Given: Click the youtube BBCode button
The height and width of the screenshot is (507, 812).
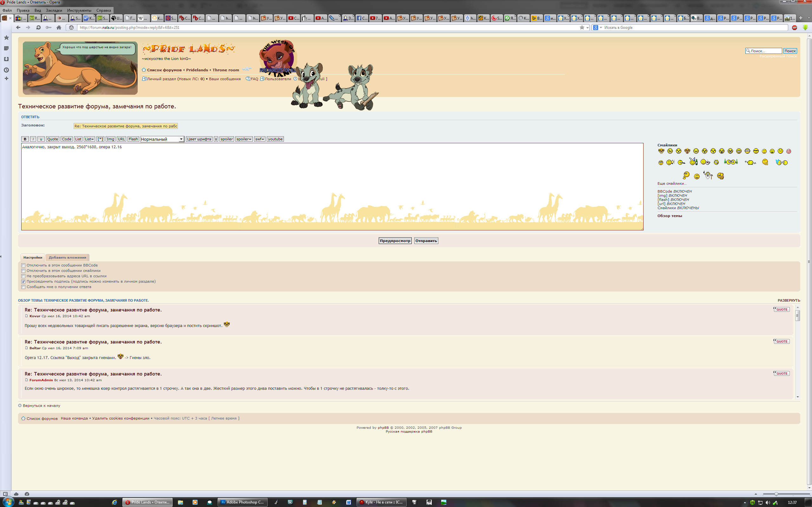Looking at the screenshot, I should 275,139.
